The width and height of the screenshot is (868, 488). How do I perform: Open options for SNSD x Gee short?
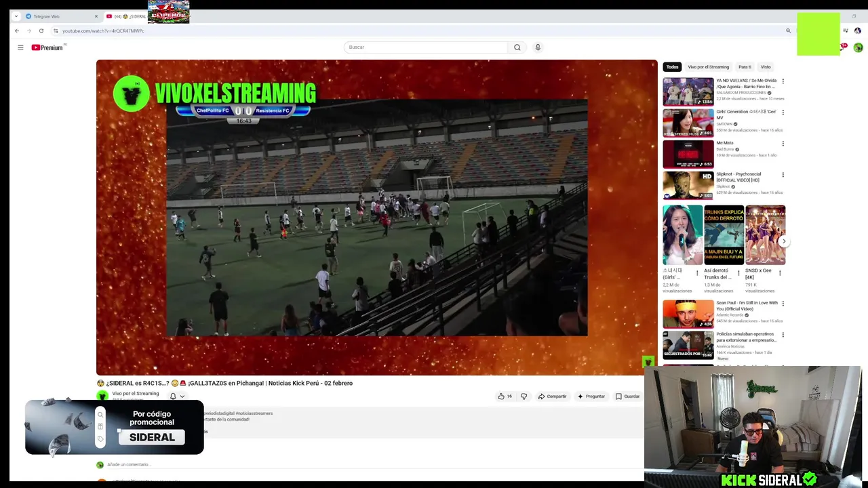coord(780,273)
